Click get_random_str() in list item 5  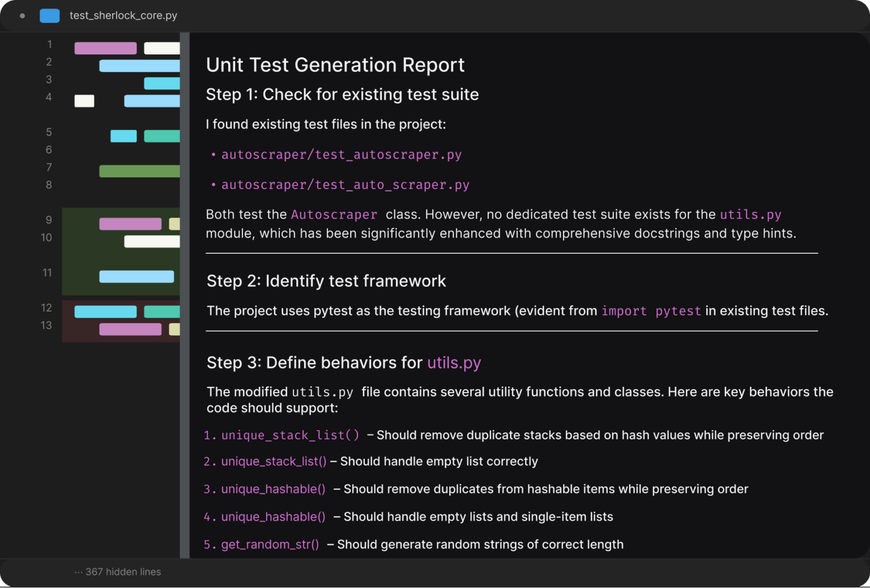270,544
